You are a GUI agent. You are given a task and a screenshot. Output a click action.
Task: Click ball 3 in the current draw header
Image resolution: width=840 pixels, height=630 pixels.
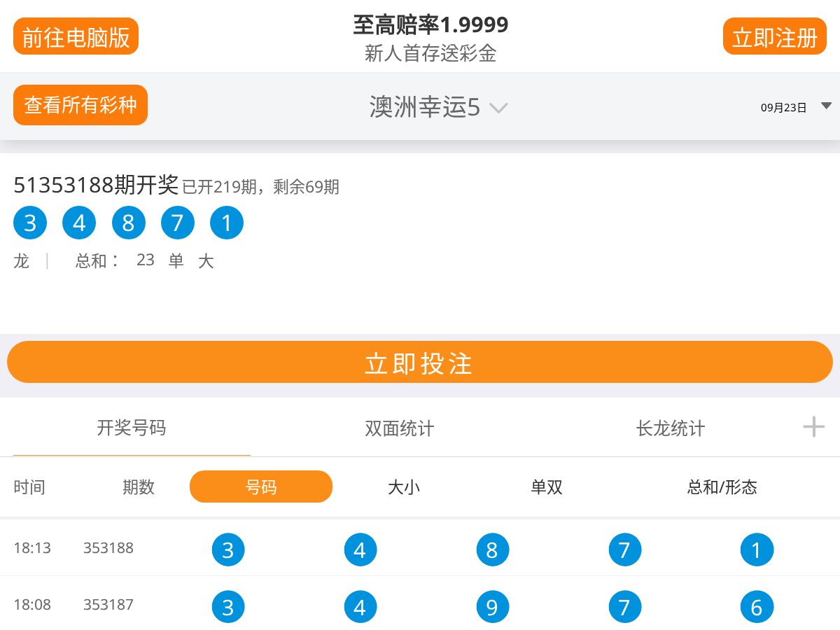tap(30, 223)
